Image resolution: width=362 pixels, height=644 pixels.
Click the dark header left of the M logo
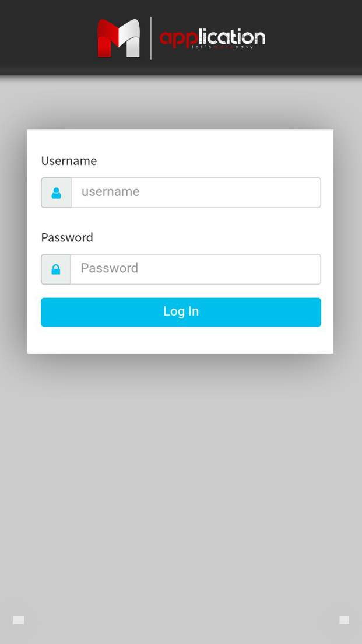[47, 37]
